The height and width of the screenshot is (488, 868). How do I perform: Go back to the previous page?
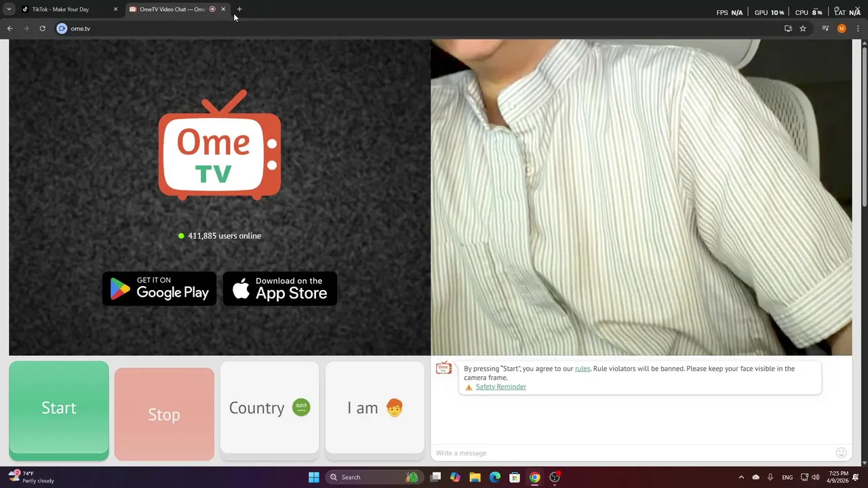[x=9, y=28]
